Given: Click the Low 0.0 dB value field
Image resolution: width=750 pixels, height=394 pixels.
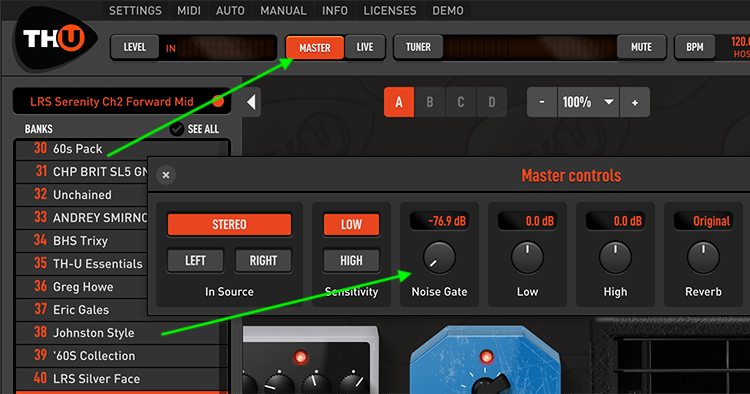Looking at the screenshot, I should tap(527, 221).
